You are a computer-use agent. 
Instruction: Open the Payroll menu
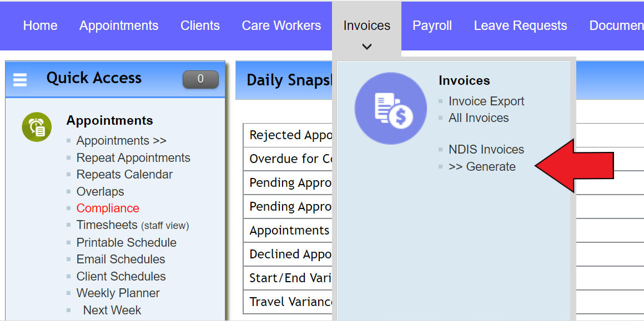[x=432, y=25]
